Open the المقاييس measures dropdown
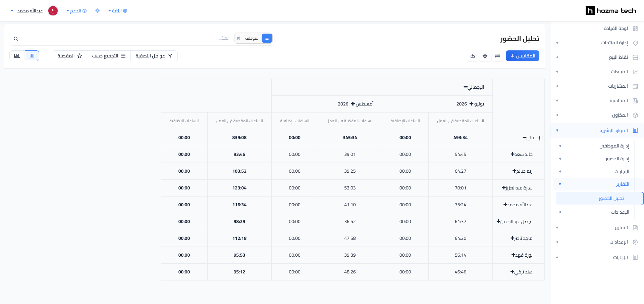The height and width of the screenshot is (304, 644). pos(523,56)
